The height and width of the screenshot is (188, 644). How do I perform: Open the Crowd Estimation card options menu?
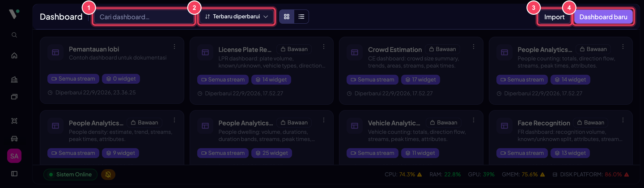click(x=474, y=47)
